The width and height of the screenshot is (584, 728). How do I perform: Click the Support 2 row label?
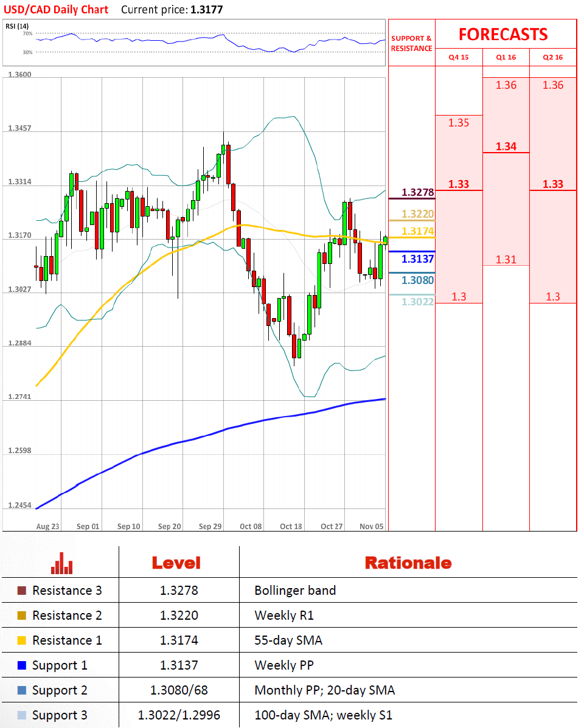[x=60, y=690]
